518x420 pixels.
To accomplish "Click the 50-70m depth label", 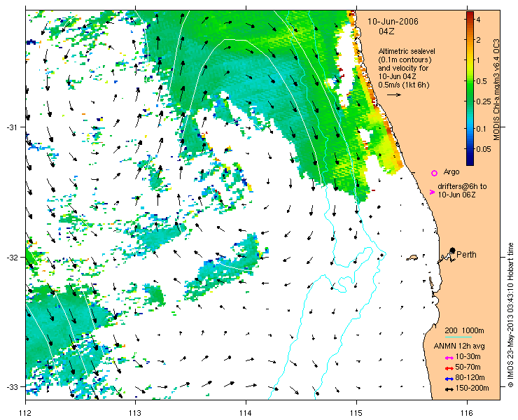I will 468,367.
